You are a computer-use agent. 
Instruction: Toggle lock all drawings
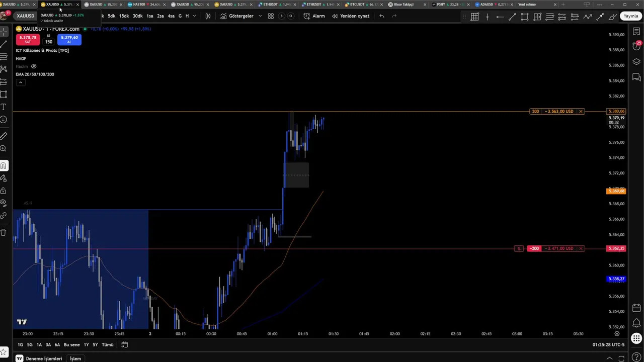coord(4,191)
